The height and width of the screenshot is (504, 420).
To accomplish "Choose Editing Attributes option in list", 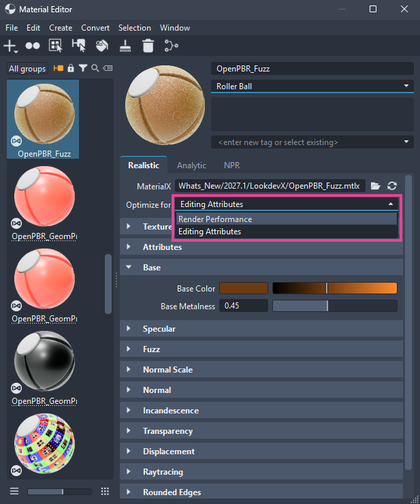I will pyautogui.click(x=287, y=232).
